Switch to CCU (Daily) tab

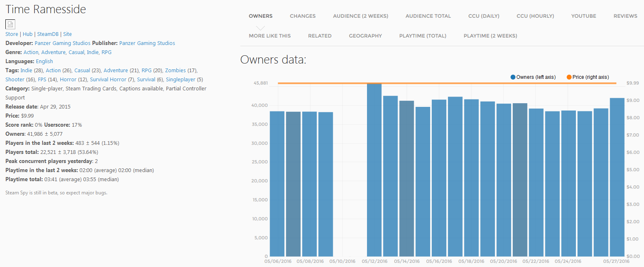484,16
